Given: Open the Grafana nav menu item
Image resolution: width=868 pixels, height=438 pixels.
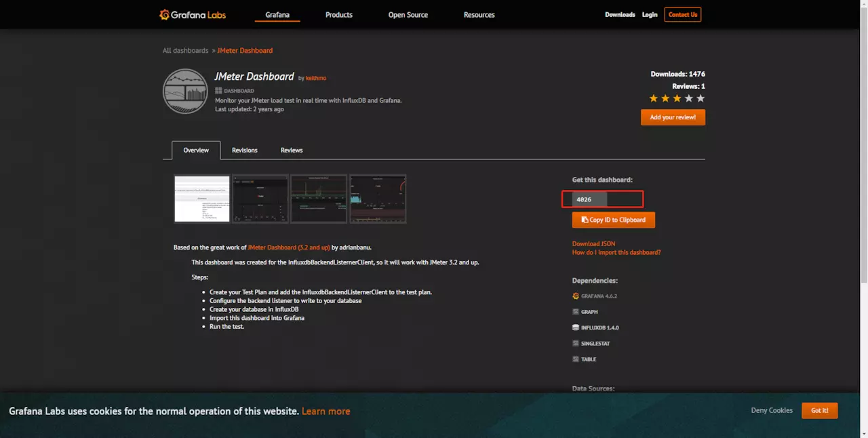Looking at the screenshot, I should (277, 15).
